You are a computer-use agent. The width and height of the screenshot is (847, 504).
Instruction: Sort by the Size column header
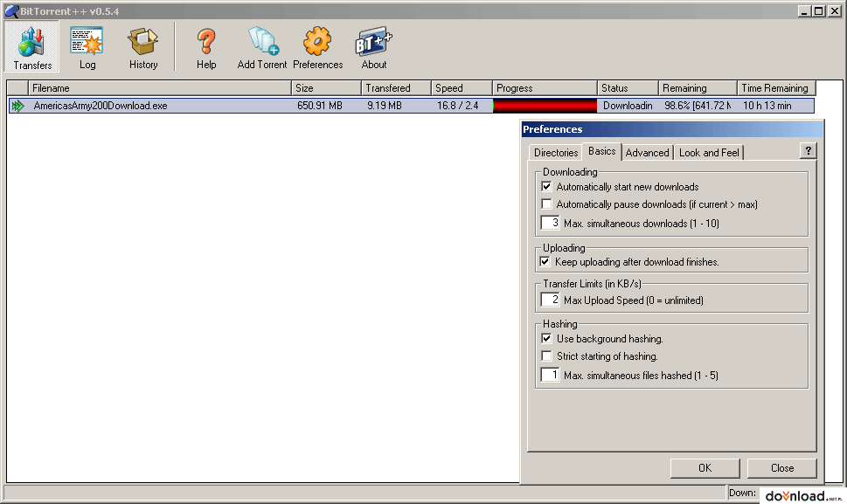point(326,88)
